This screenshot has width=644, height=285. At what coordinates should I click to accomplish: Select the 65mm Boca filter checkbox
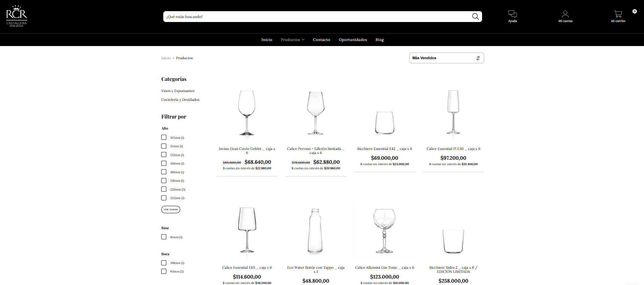164,271
